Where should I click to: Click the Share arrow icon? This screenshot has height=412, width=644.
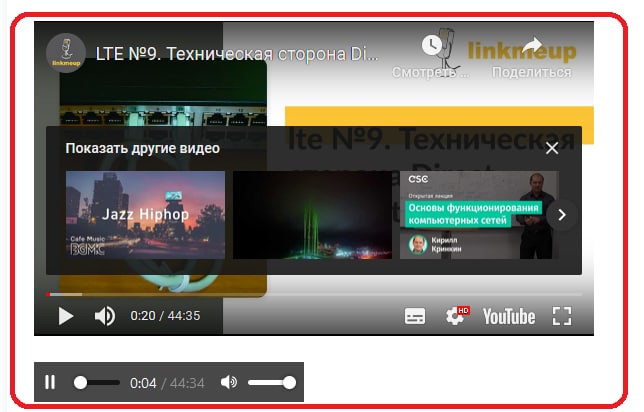tap(531, 45)
